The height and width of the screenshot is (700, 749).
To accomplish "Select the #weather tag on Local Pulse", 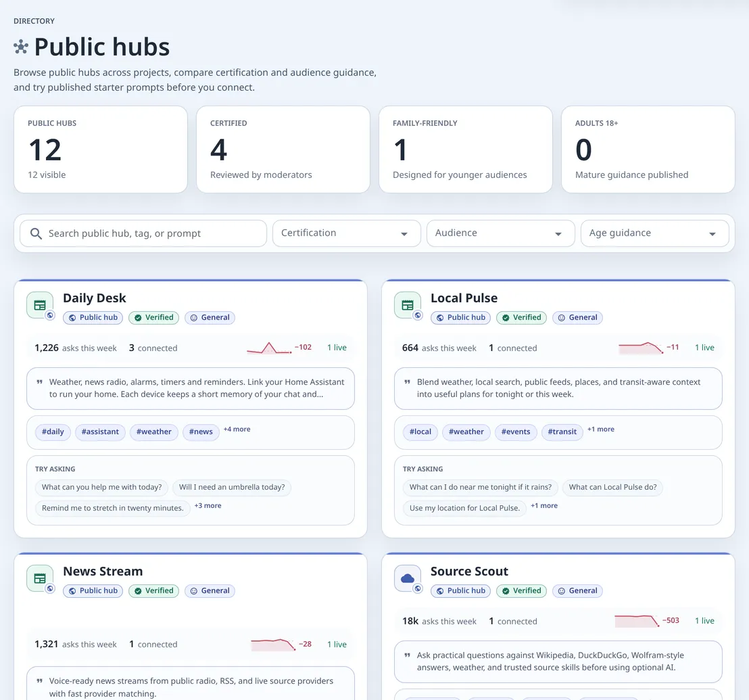I will [x=466, y=432].
